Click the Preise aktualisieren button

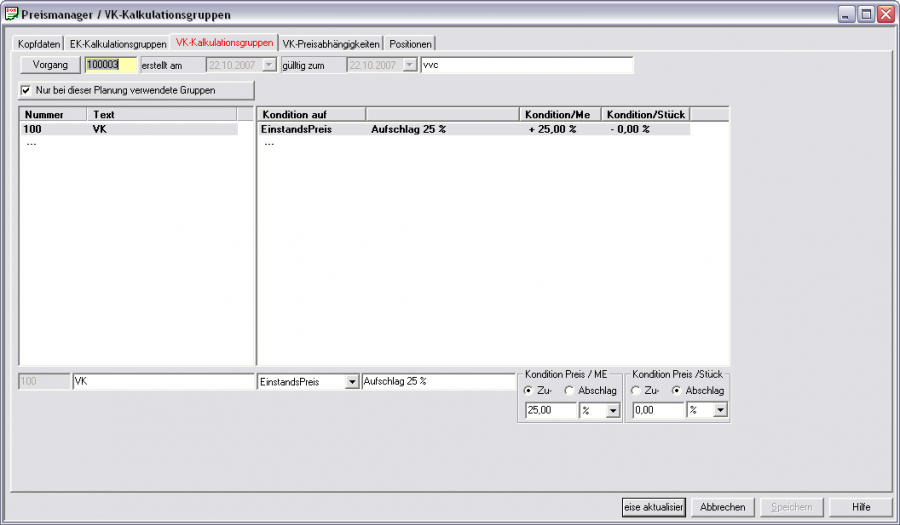[x=653, y=507]
